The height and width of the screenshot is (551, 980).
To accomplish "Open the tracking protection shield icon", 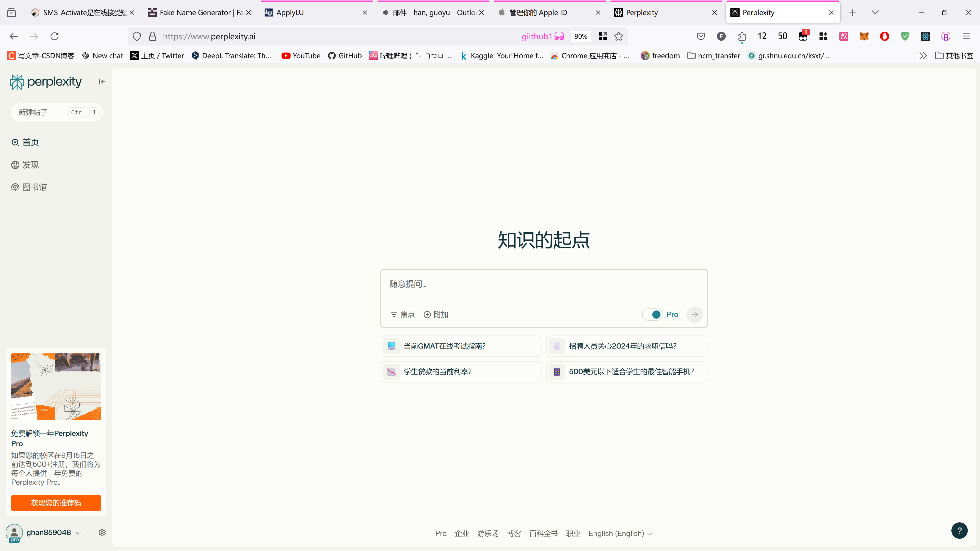I will (137, 37).
